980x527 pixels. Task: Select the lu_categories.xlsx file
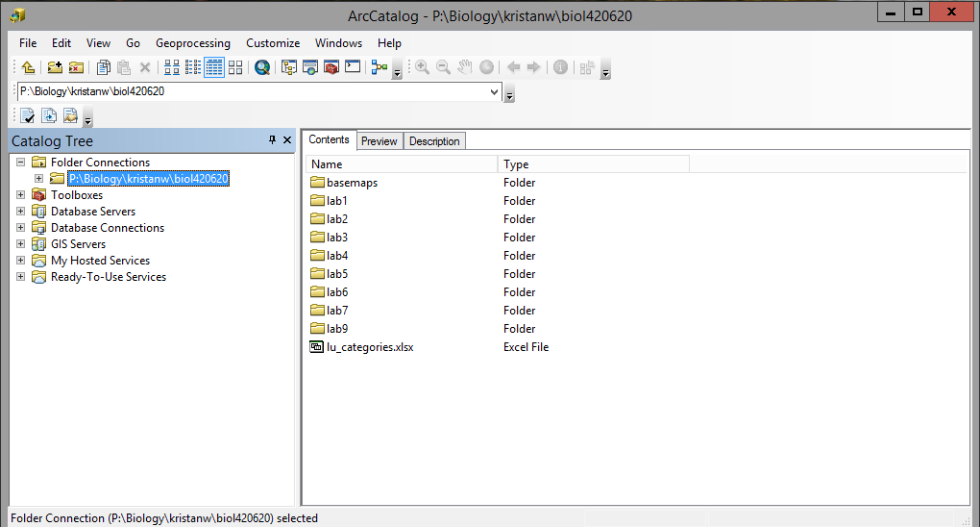(362, 347)
